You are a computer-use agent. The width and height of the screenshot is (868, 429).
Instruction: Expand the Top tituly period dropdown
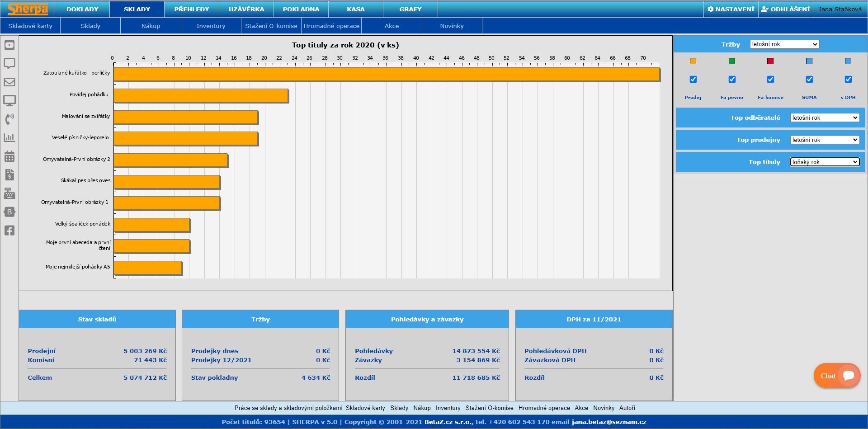(x=825, y=162)
